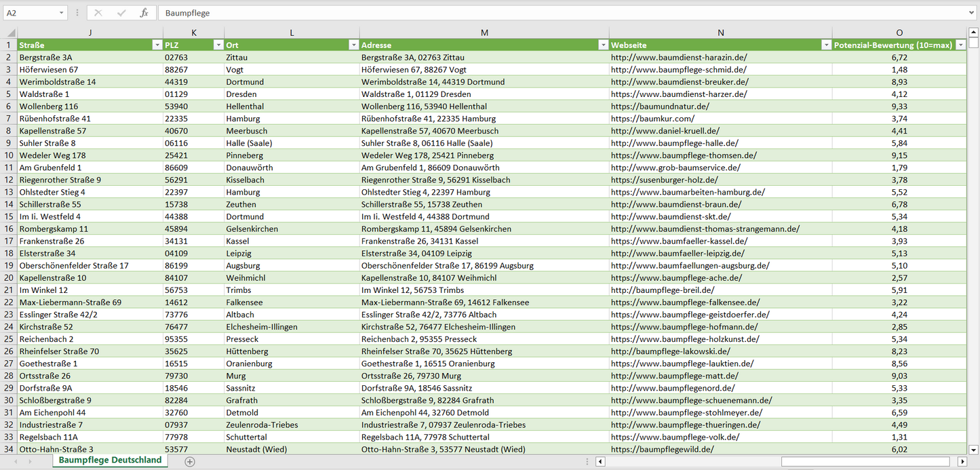
Task: Expand the formula bar with the chevron
Action: point(973,13)
